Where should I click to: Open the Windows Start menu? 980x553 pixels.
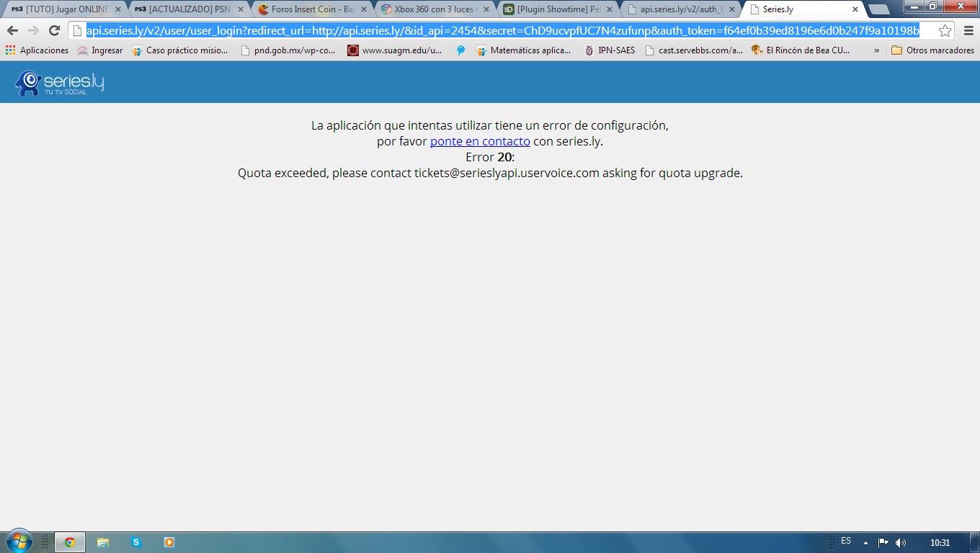18,541
